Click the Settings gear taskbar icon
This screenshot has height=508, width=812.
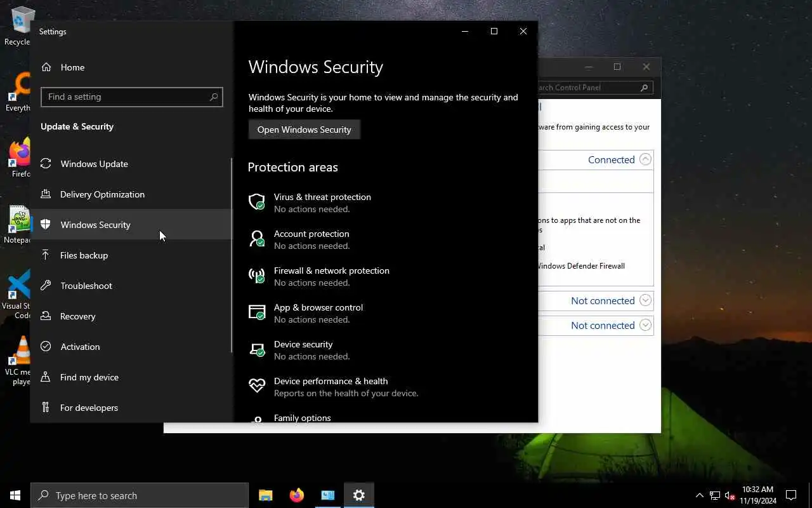[359, 495]
